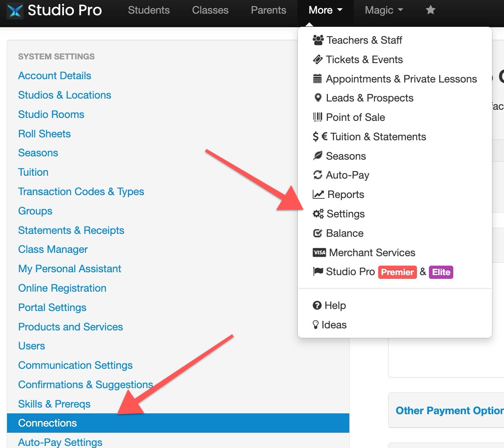Click the Teachers & Staff people icon
Image resolution: width=504 pixels, height=448 pixels.
click(318, 40)
